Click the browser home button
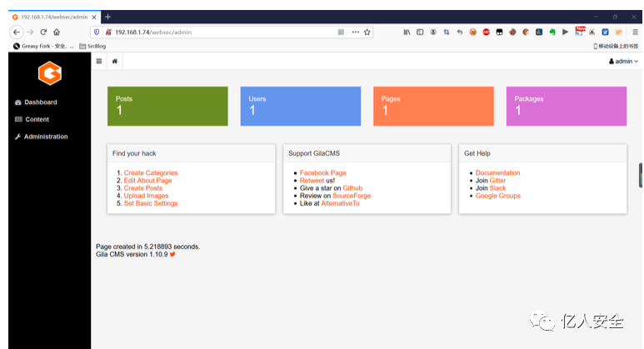 pos(57,32)
